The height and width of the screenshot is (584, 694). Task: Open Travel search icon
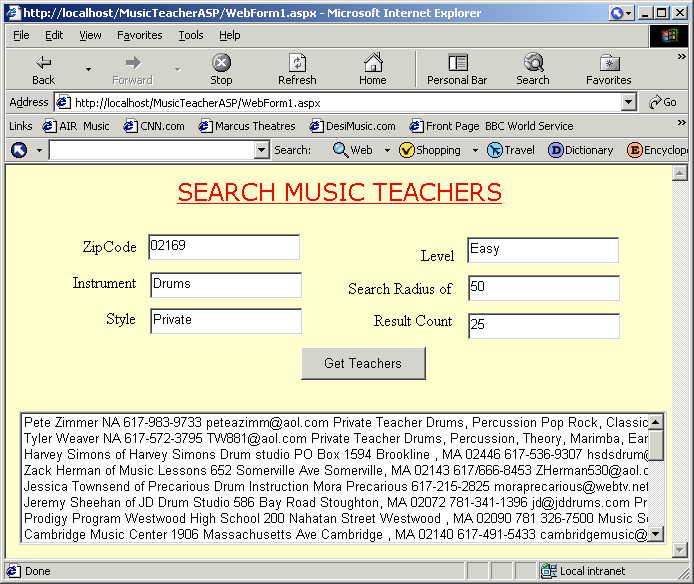click(x=494, y=150)
